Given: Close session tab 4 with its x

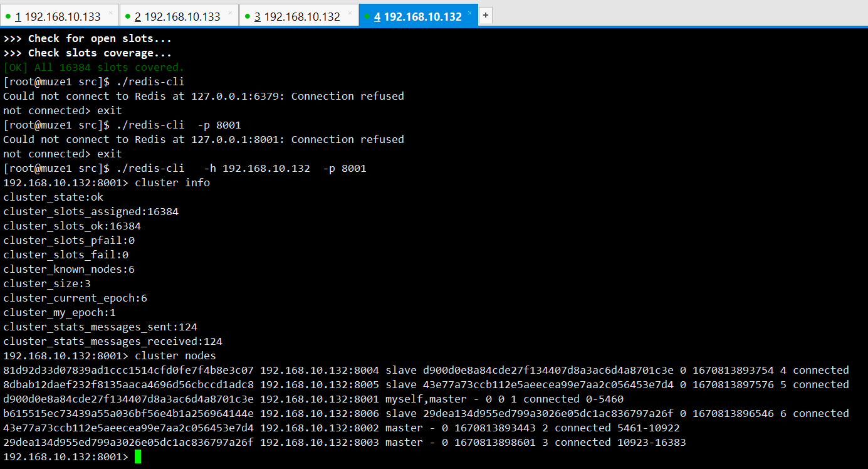Looking at the screenshot, I should click(x=469, y=13).
